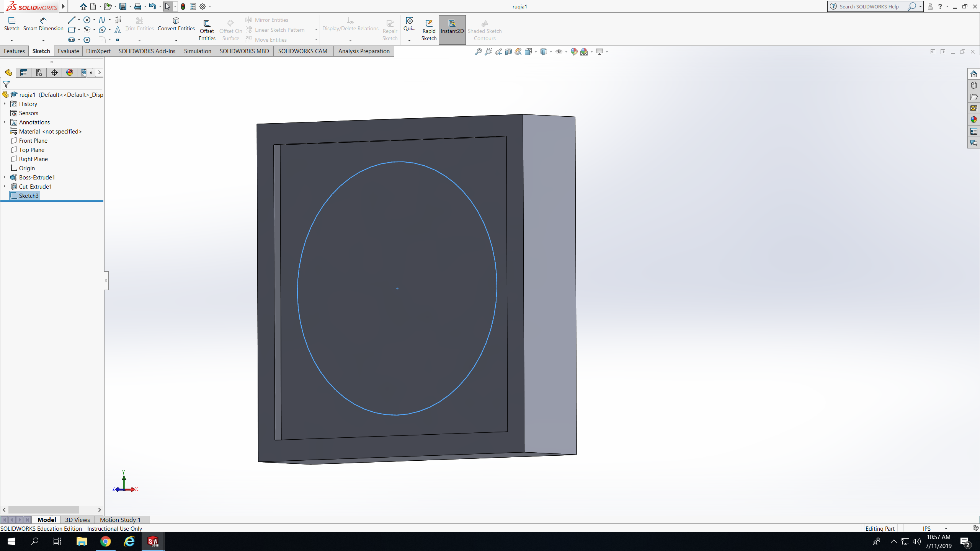Click the Motion Study 1 tab
Viewport: 980px width, 551px height.
click(x=120, y=520)
